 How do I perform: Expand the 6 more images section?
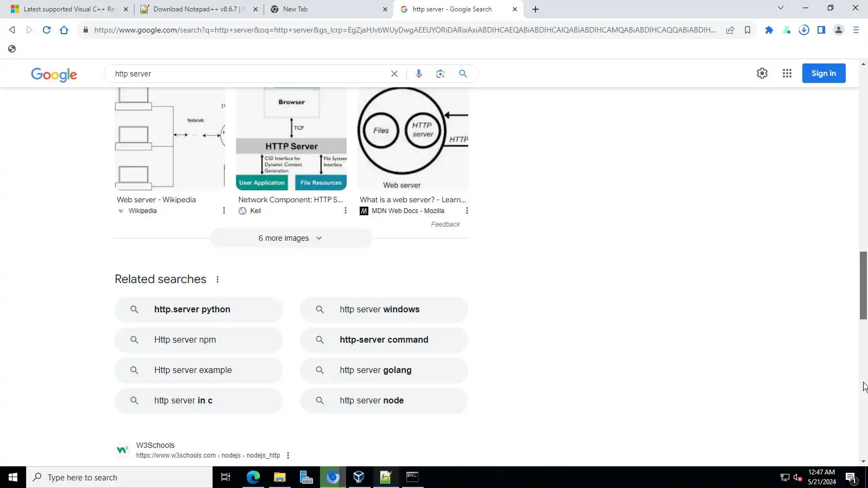[x=291, y=238]
